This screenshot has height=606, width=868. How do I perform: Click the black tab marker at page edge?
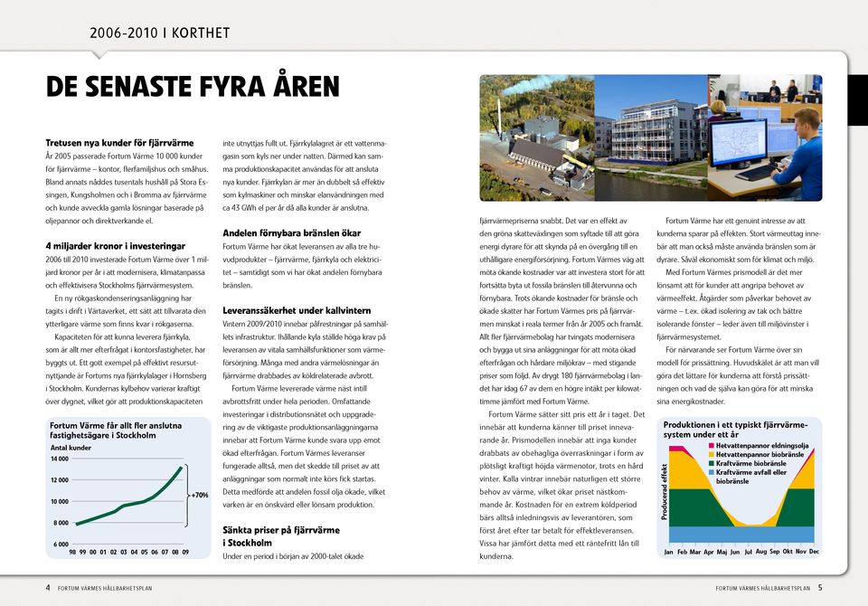(x=858, y=100)
